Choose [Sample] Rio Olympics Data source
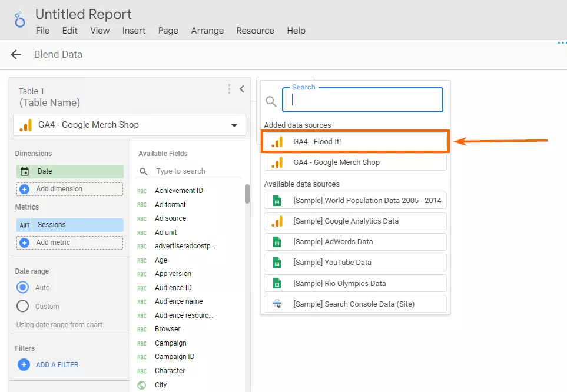The width and height of the screenshot is (567, 392). click(x=355, y=284)
